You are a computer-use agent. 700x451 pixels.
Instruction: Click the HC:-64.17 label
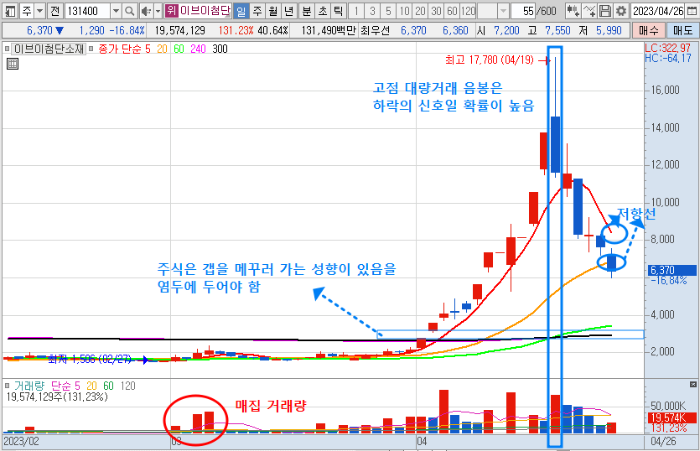point(667,58)
